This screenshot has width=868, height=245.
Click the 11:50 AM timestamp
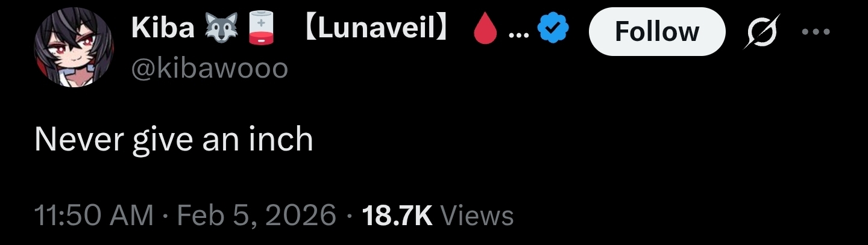[94, 215]
